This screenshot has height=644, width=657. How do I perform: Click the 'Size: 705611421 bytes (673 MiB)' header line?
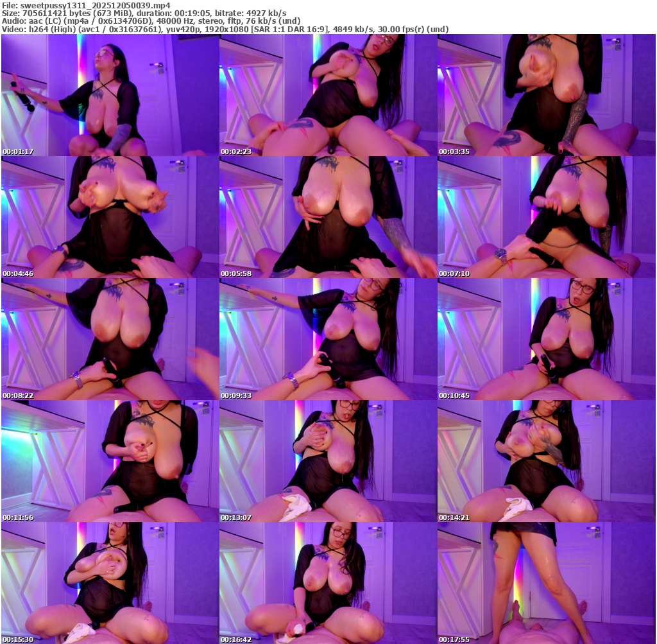tap(144, 13)
